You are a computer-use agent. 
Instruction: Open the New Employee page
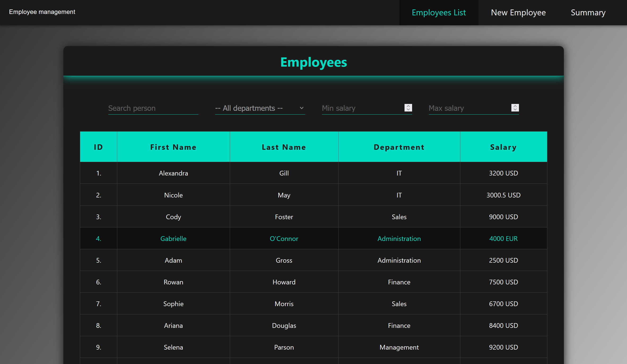point(518,13)
